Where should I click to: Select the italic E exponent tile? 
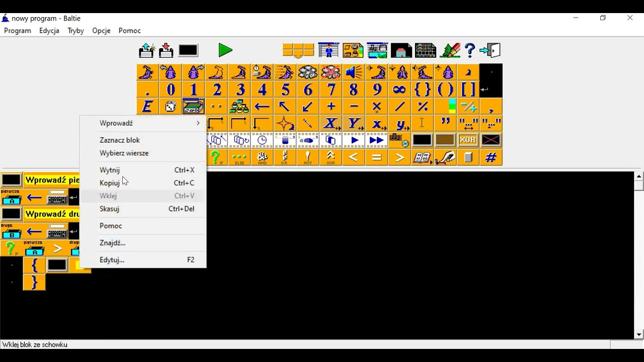(x=147, y=107)
